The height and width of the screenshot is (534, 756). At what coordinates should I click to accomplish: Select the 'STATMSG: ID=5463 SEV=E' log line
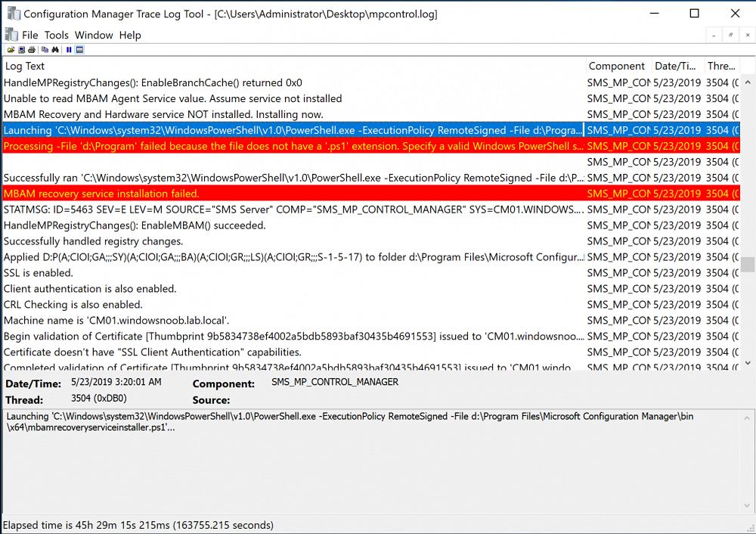point(371,210)
